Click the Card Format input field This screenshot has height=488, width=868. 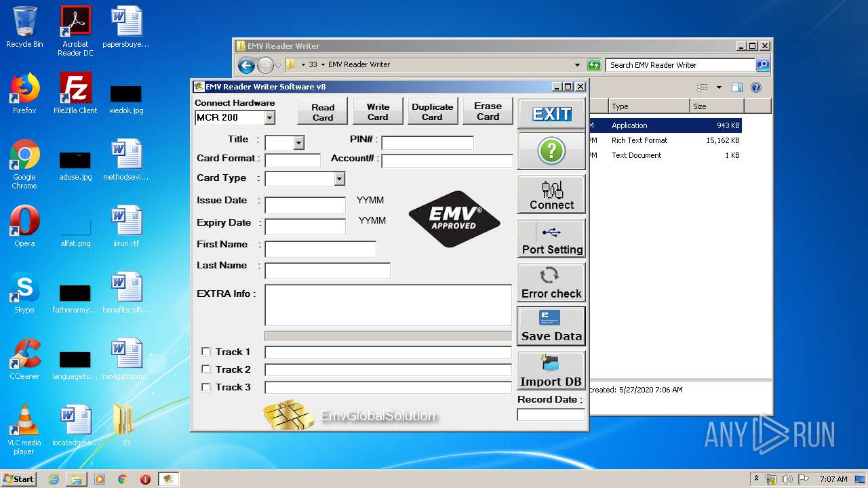pyautogui.click(x=292, y=161)
